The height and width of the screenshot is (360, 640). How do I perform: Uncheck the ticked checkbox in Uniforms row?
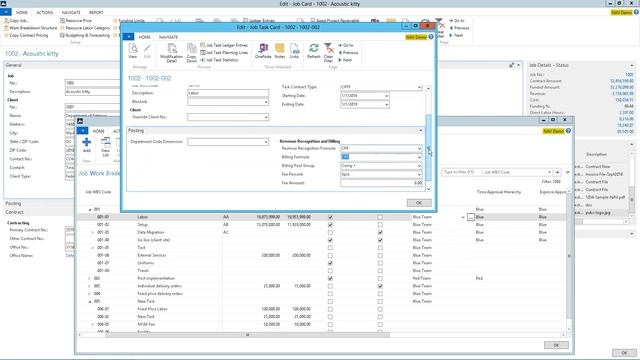(x=330, y=263)
